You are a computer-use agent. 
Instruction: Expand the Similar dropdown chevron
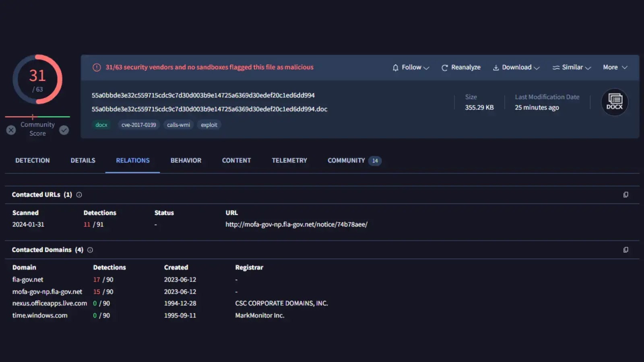tap(588, 68)
